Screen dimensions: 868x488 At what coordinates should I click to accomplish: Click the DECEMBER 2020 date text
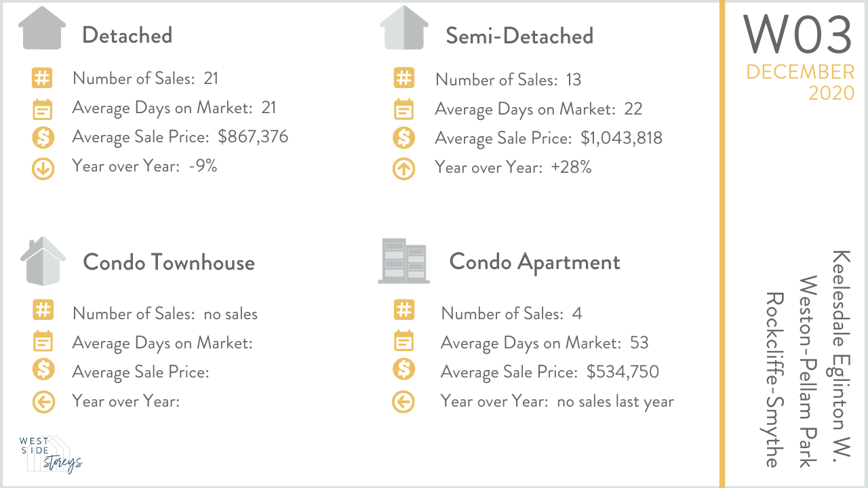pyautogui.click(x=801, y=82)
